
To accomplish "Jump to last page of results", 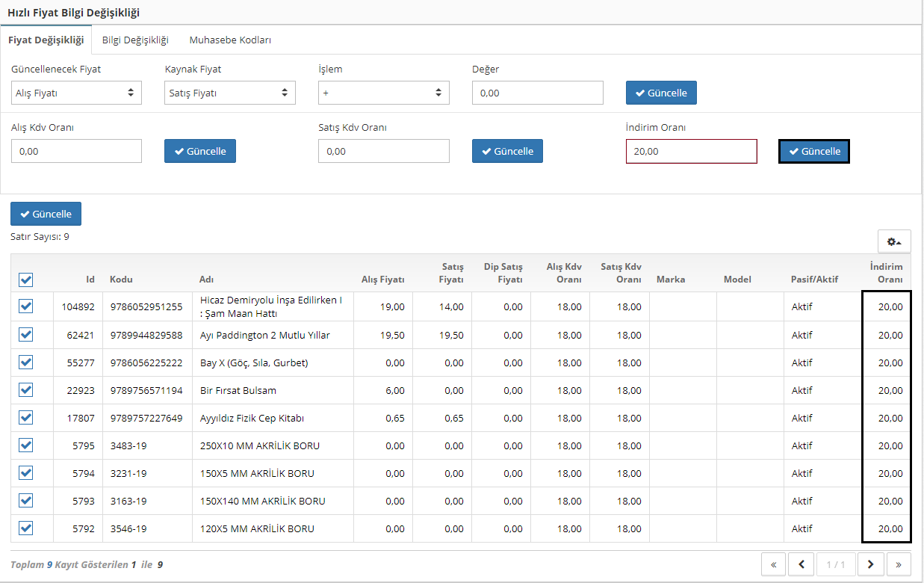I will (x=899, y=564).
